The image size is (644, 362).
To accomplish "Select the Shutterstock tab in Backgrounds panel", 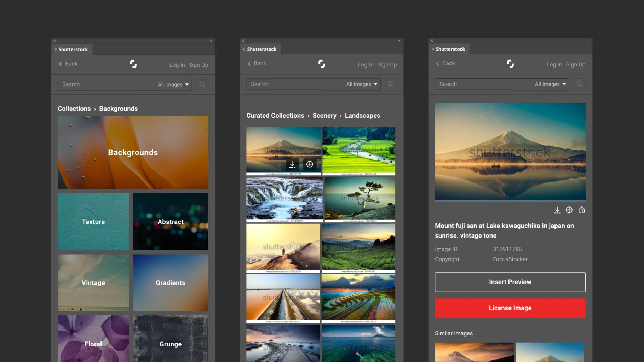I will point(72,49).
